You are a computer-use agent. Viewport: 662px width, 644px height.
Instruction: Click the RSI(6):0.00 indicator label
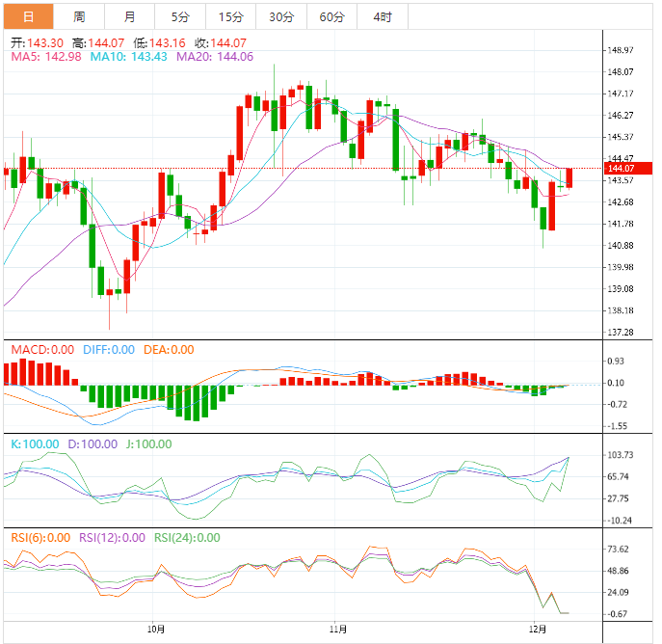point(40,538)
